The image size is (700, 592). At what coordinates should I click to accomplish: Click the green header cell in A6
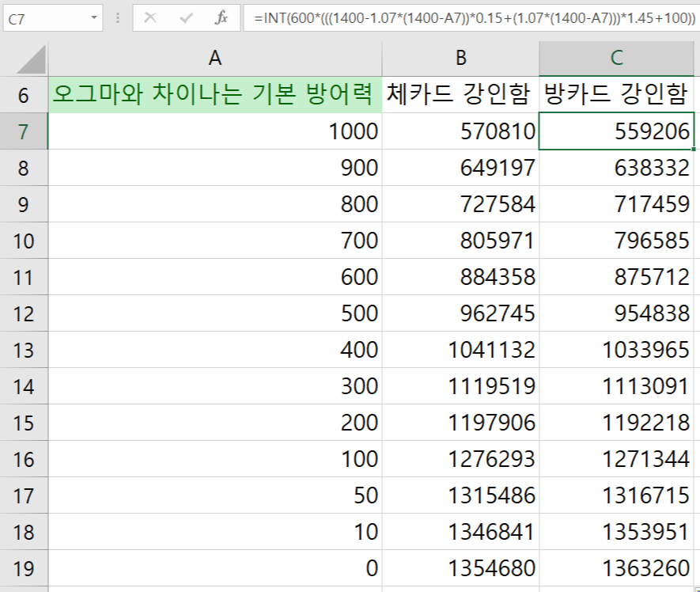pyautogui.click(x=214, y=96)
